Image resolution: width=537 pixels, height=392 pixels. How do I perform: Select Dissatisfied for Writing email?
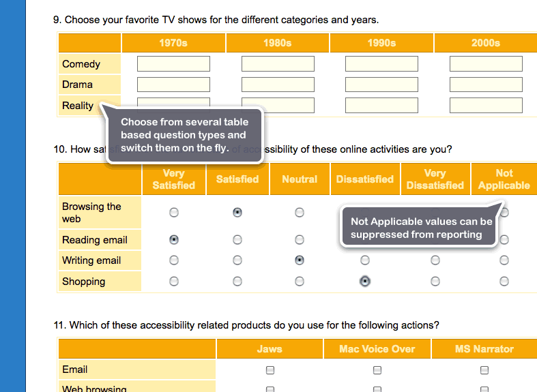[x=365, y=260]
